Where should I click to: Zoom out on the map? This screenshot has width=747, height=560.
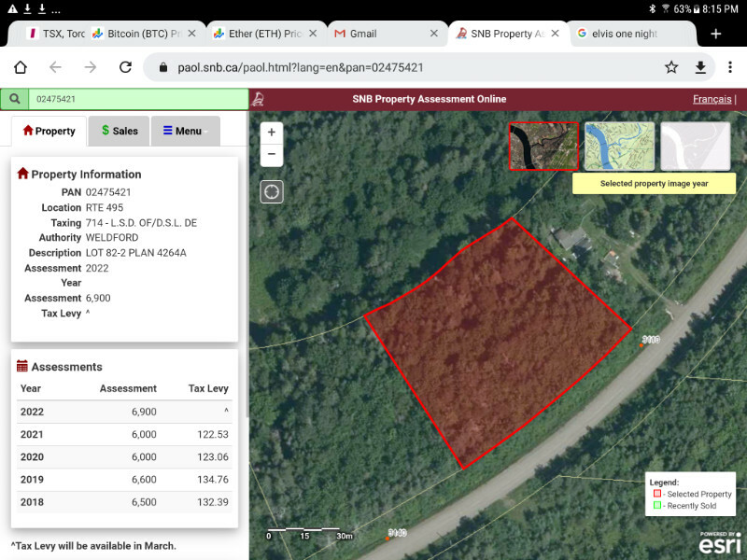[272, 154]
